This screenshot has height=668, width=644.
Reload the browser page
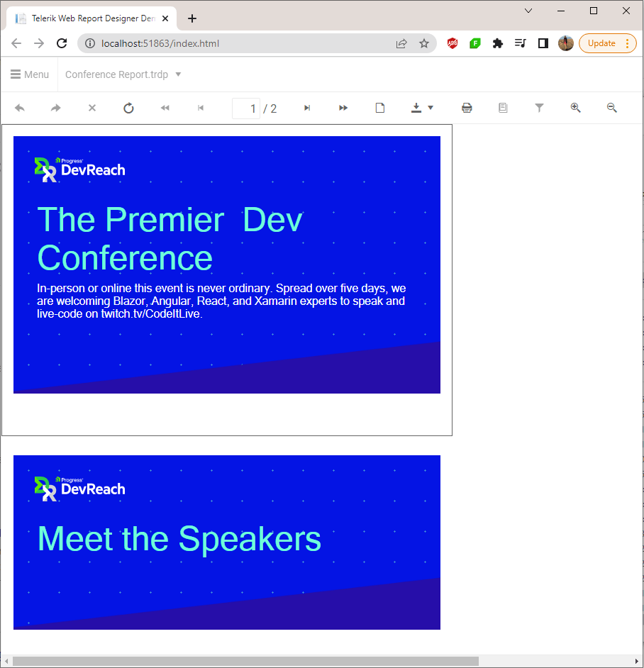(x=62, y=43)
